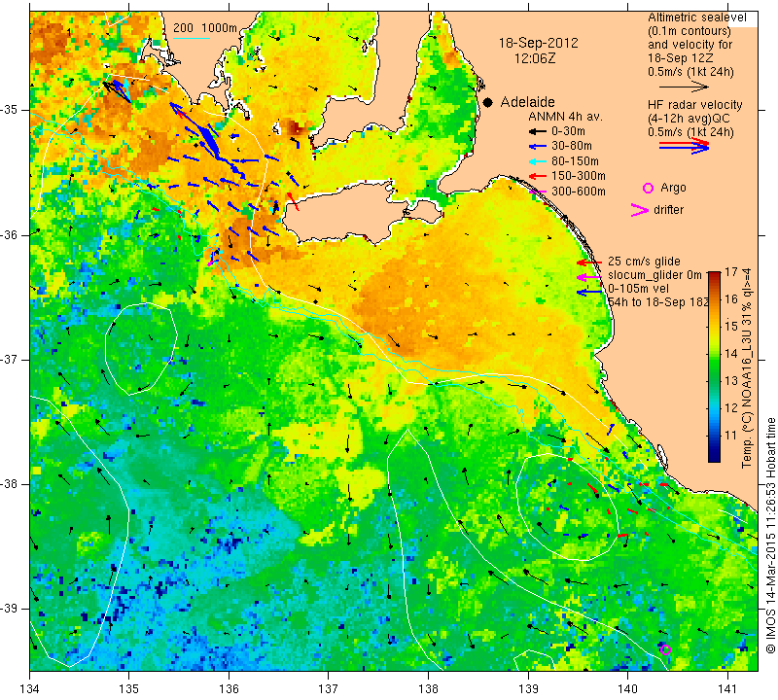The image size is (778, 700).
Task: Click the '300-600m' depth label
Action: (579, 191)
